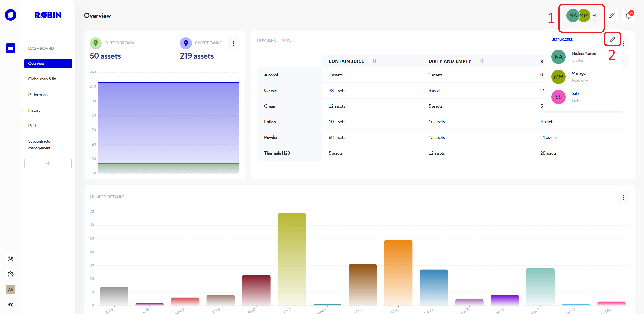This screenshot has height=314, width=644.
Task: Click the CONTAIN JUICE column header
Action: [346, 61]
